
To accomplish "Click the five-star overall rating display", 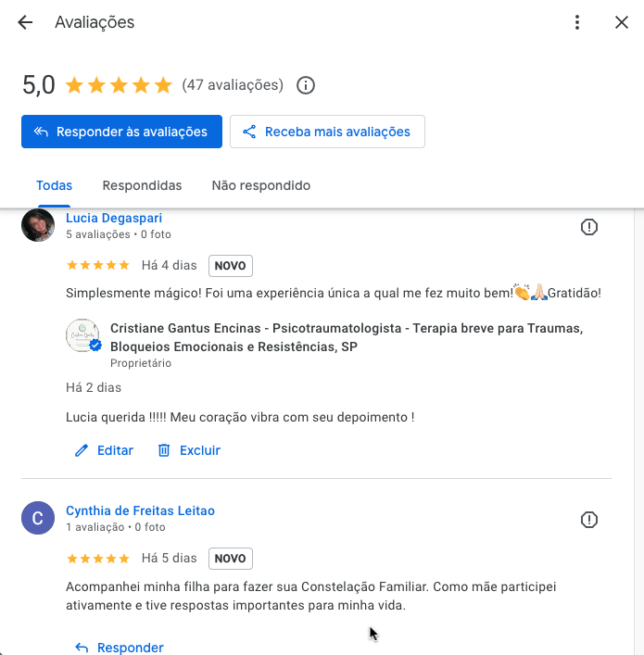I will (119, 85).
